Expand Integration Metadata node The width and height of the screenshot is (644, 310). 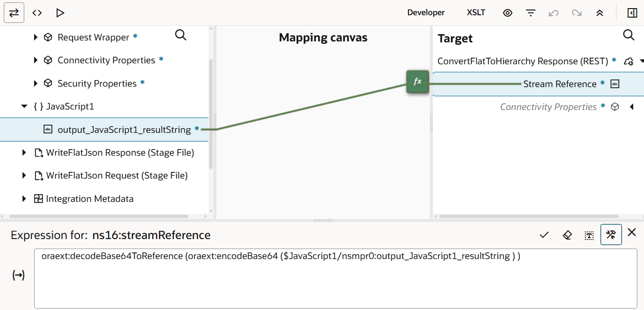tap(24, 199)
